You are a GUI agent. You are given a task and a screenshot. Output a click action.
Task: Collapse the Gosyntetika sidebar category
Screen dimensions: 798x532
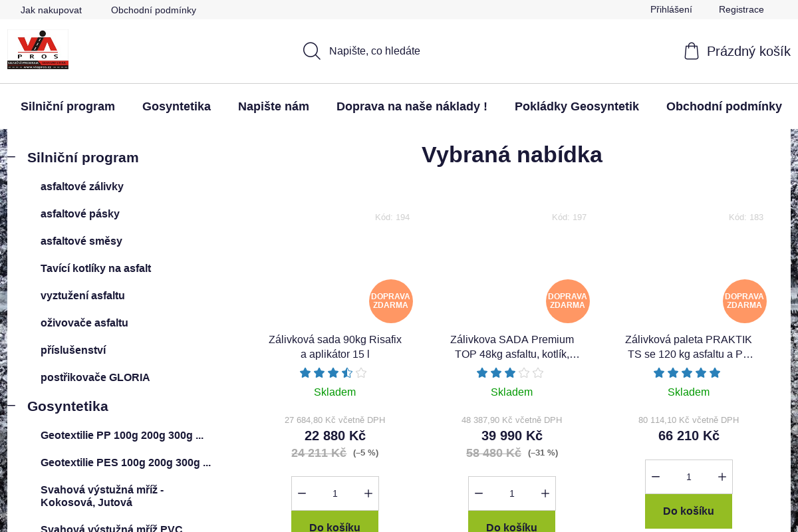pyautogui.click(x=11, y=405)
